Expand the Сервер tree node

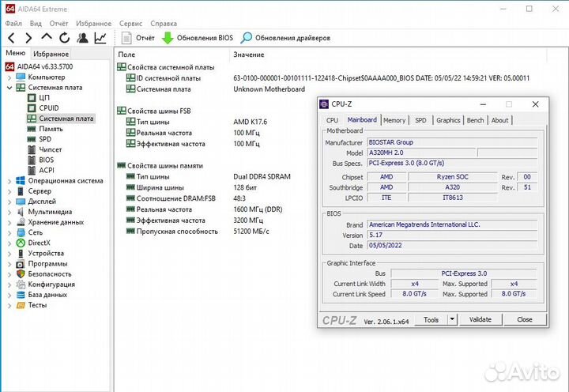pos(9,191)
